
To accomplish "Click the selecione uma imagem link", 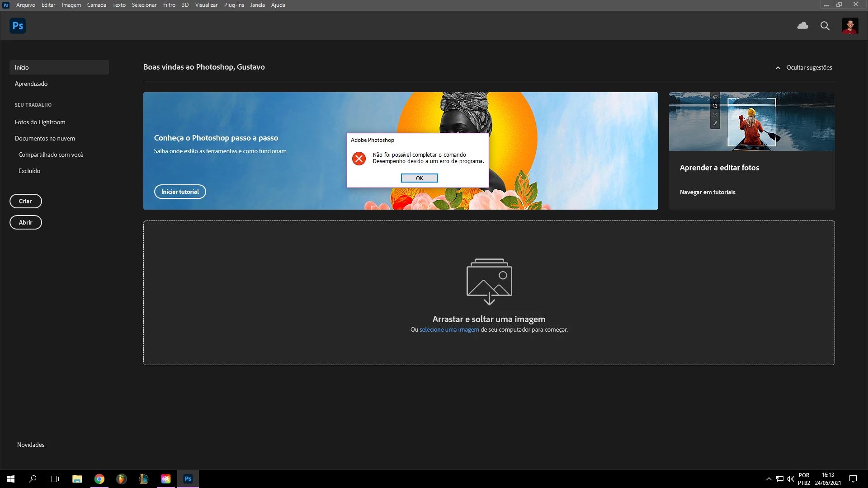I will [x=449, y=330].
